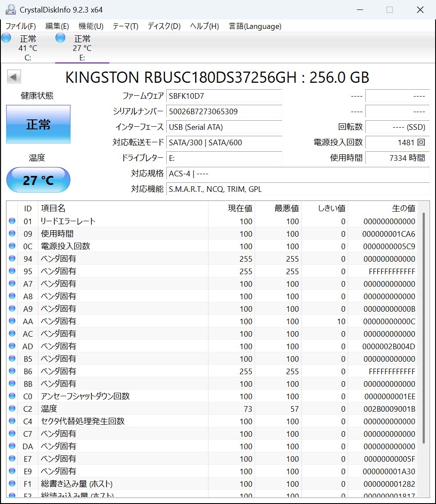The width and height of the screenshot is (436, 504).
Task: Click the status orb for attribute C0
Action: (x=12, y=396)
